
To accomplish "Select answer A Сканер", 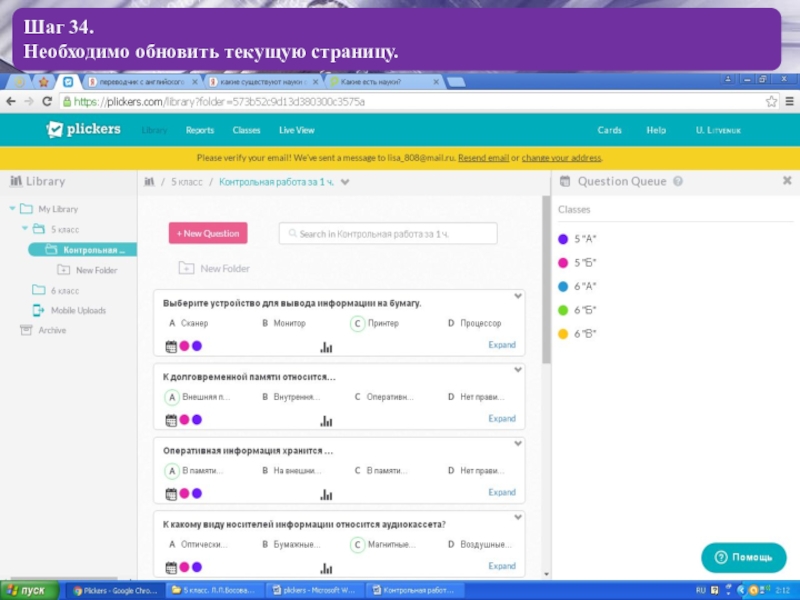I will tap(188, 323).
